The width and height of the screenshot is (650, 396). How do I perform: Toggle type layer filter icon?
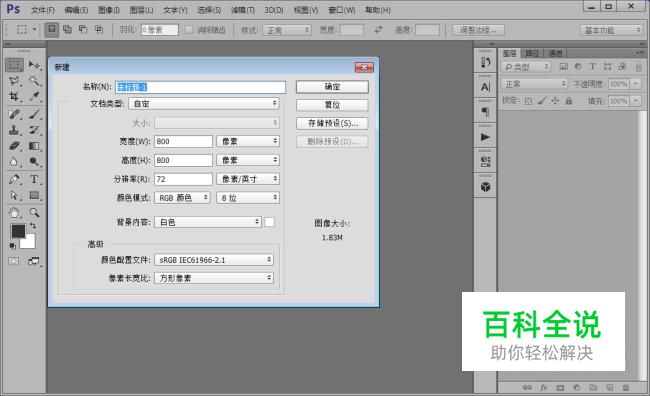[x=592, y=67]
